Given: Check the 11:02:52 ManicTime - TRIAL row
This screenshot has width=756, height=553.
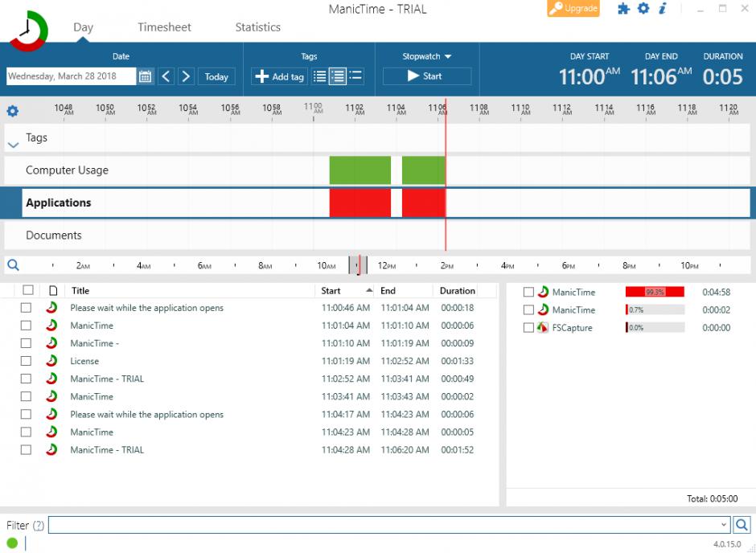Looking at the screenshot, I should click(26, 379).
